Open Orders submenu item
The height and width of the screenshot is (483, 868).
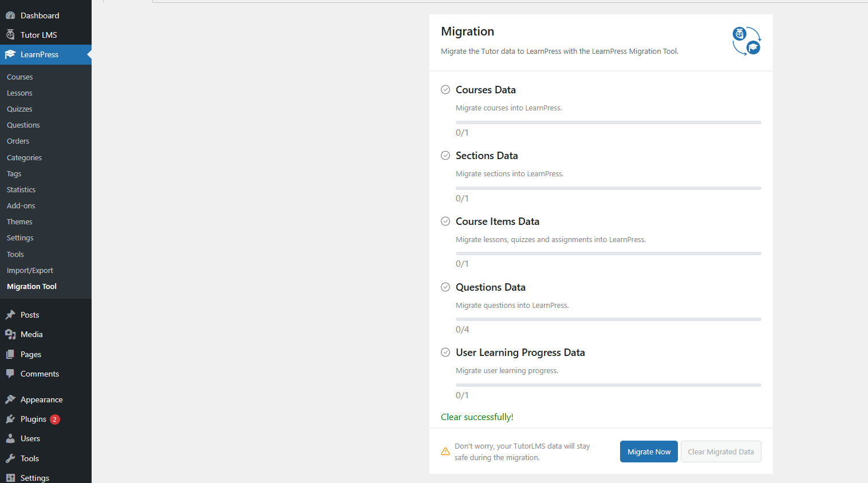click(18, 141)
